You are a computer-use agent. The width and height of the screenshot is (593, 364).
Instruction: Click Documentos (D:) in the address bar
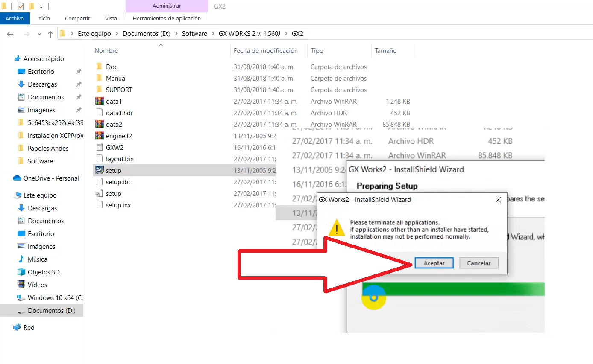(x=147, y=34)
